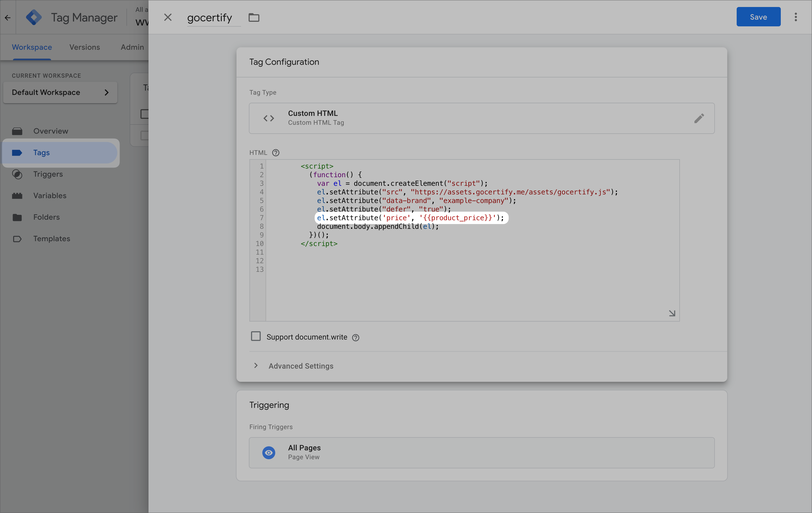
Task: Click the pencil edit icon for tag type
Action: [699, 118]
